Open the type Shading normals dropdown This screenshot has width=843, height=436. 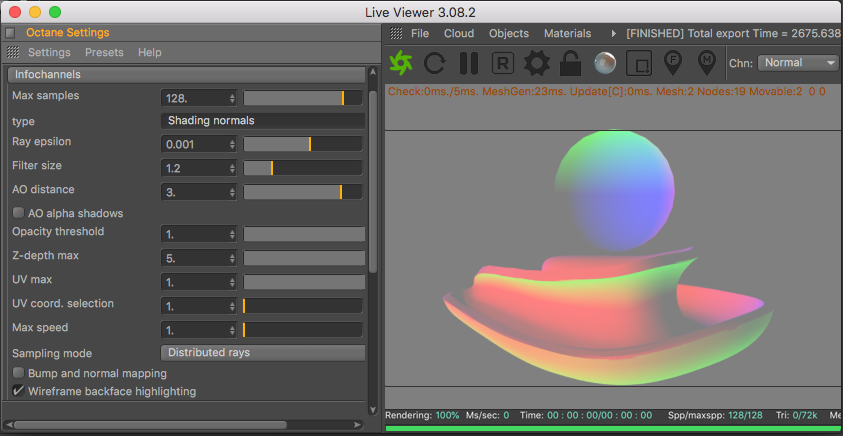(263, 120)
